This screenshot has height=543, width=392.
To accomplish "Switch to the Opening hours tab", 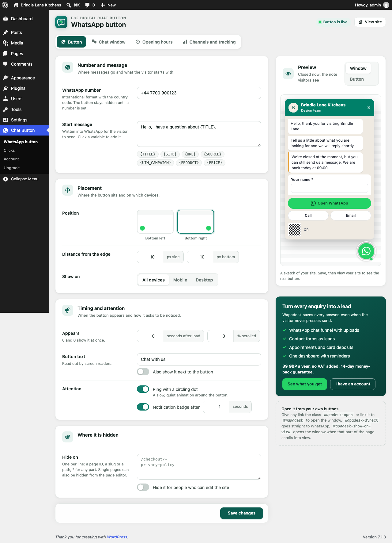I will click(x=154, y=42).
